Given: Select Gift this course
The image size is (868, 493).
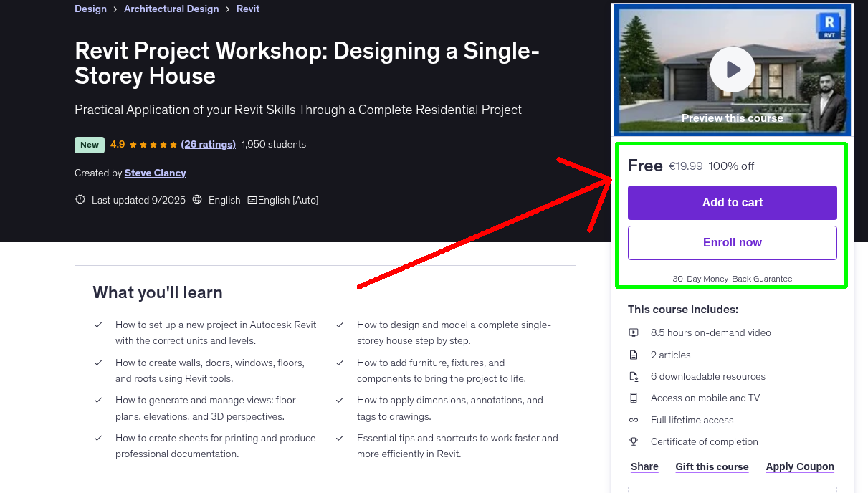Looking at the screenshot, I should tap(712, 466).
